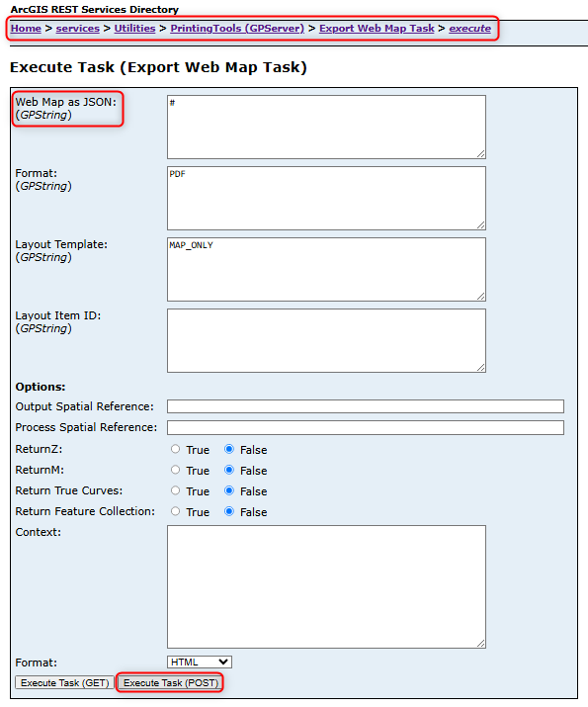588x707 pixels.
Task: Focus the Web Map as JSON text area
Action: tap(326, 127)
